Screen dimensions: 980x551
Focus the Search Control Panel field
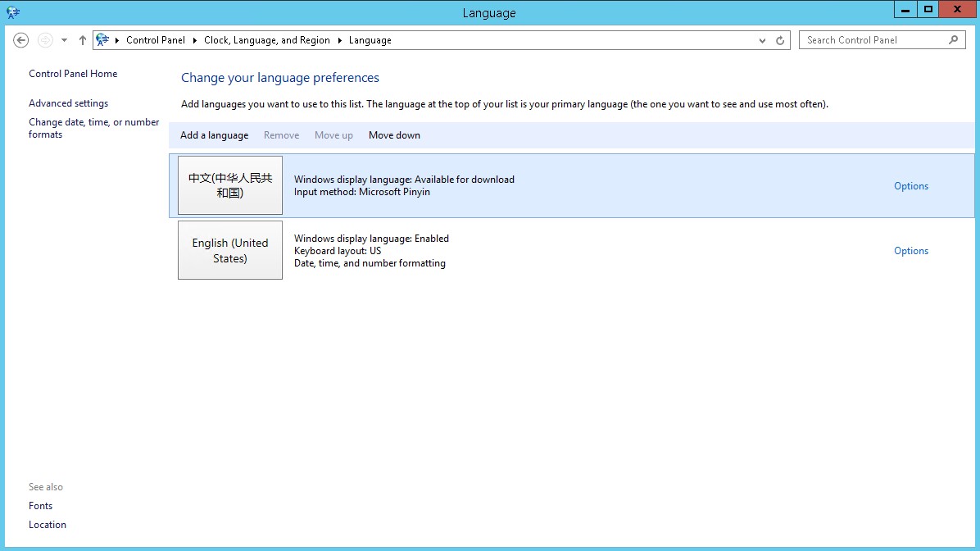(x=873, y=40)
